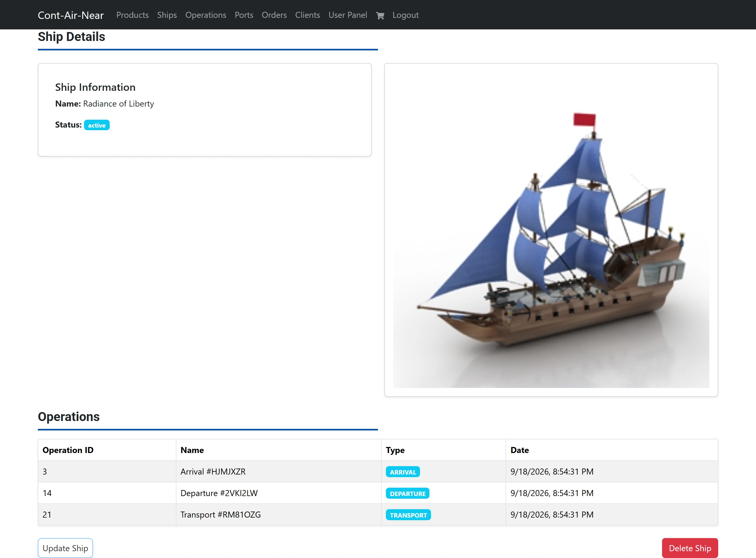Open the Products menu item

point(132,15)
